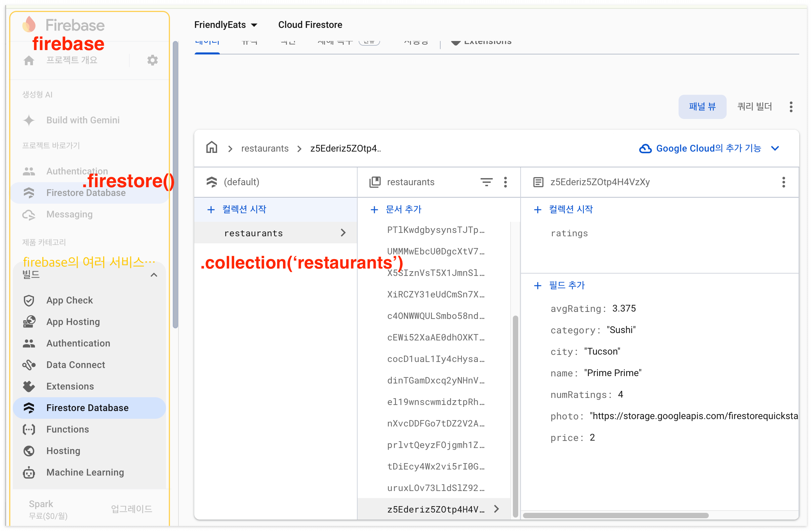Viewport: 812px width, 531px height.
Task: Open the z5Ederiz5ZOtp4H4VzXy document options menu
Action: 783,182
